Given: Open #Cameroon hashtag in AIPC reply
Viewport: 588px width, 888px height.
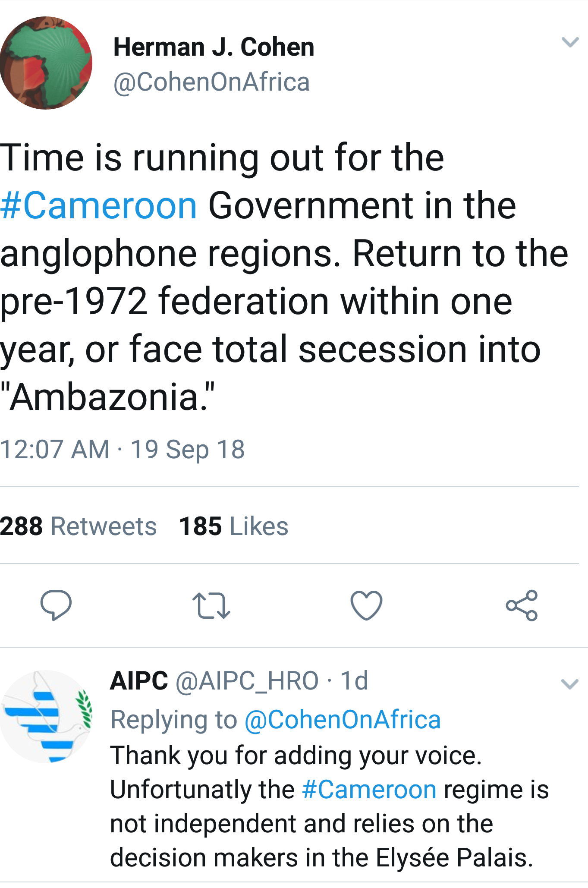Looking at the screenshot, I should pyautogui.click(x=369, y=790).
